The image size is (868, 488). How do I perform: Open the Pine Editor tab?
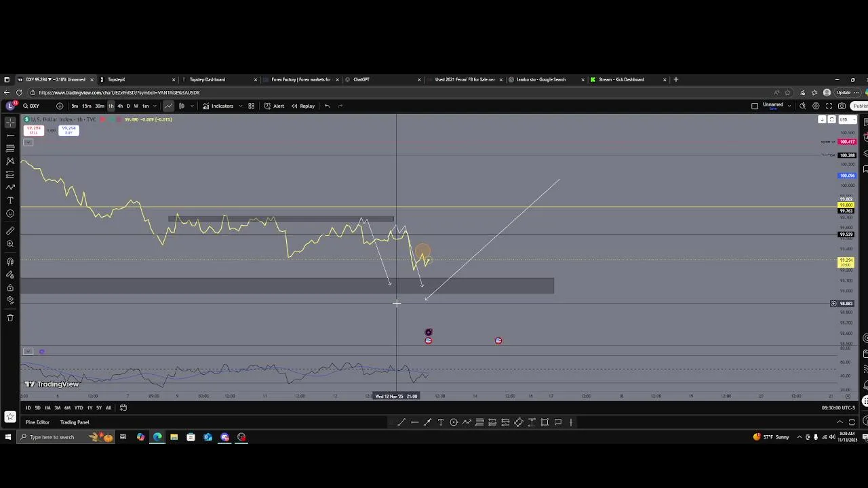[x=37, y=422]
